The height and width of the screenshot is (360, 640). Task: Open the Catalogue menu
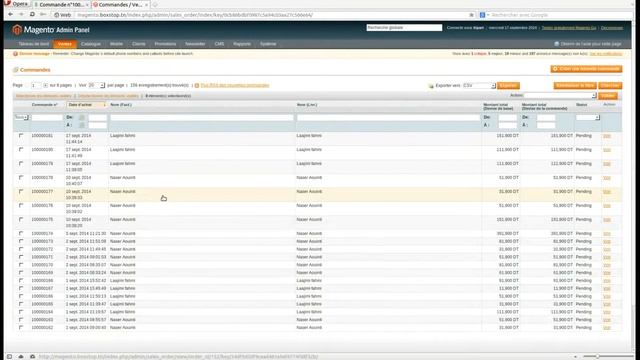pyautogui.click(x=91, y=44)
